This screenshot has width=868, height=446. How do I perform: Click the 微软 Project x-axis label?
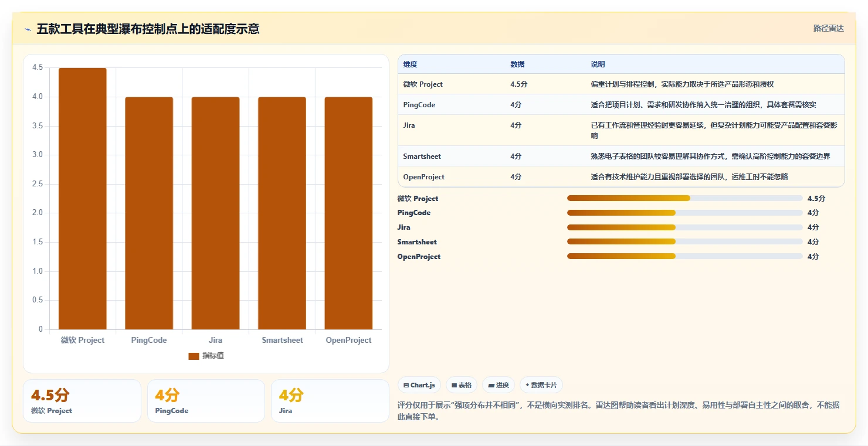coord(83,340)
